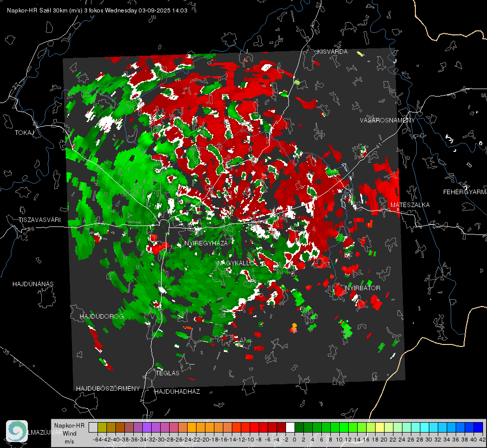The width and height of the screenshot is (487, 448).
Task: Click the orange marker south of Nagykálló
Action: click(294, 328)
